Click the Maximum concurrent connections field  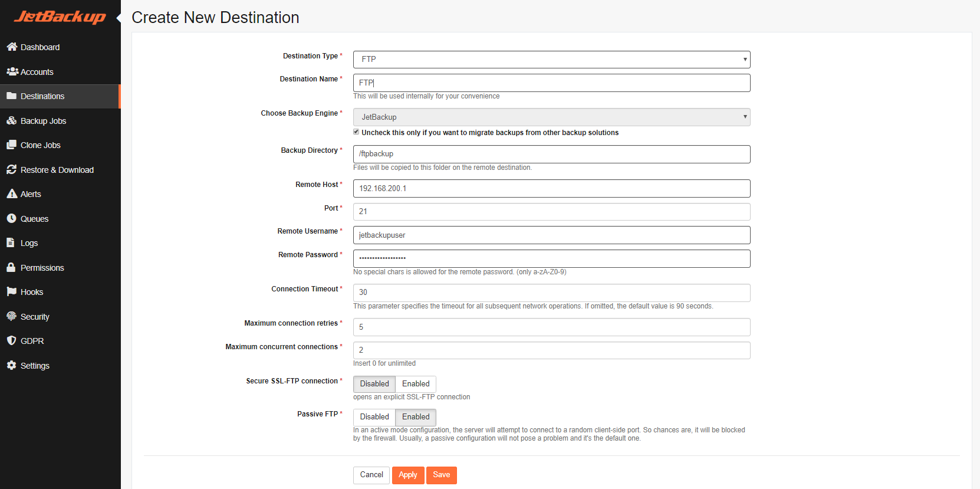click(x=551, y=350)
